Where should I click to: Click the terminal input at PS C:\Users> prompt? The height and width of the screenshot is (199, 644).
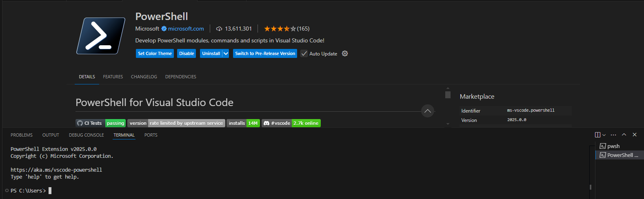pos(50,190)
